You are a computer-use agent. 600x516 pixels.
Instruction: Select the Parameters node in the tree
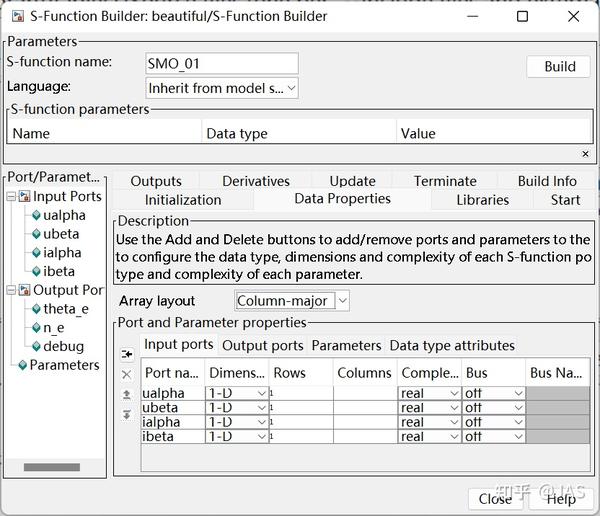pyautogui.click(x=64, y=365)
